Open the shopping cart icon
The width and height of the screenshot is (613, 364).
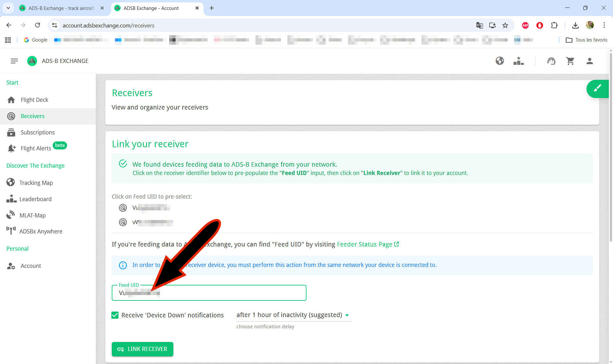(570, 61)
